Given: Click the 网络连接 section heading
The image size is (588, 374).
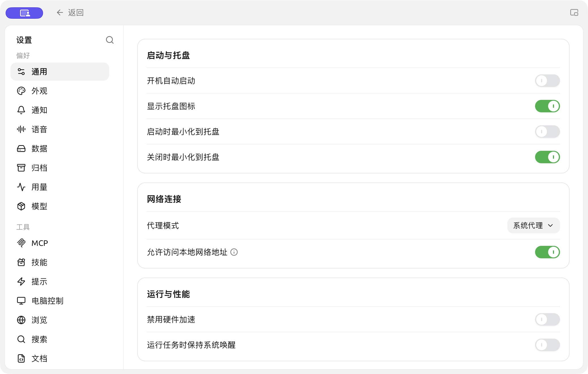Looking at the screenshot, I should pos(164,199).
